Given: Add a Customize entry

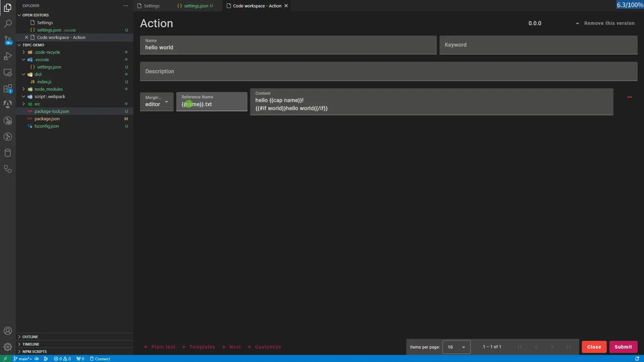Looking at the screenshot, I should click(264, 347).
